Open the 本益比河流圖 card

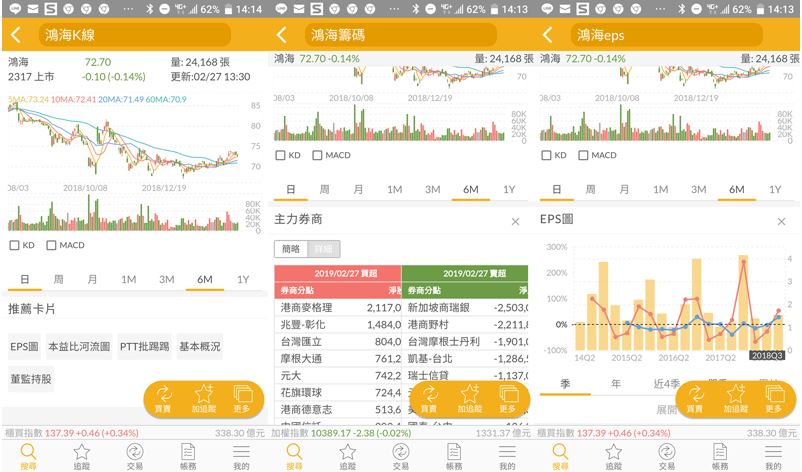click(x=79, y=347)
